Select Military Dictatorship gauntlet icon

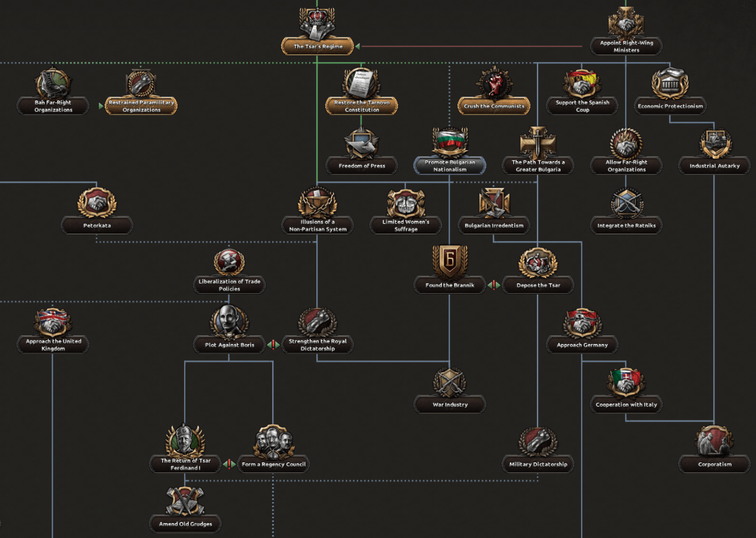(x=538, y=442)
